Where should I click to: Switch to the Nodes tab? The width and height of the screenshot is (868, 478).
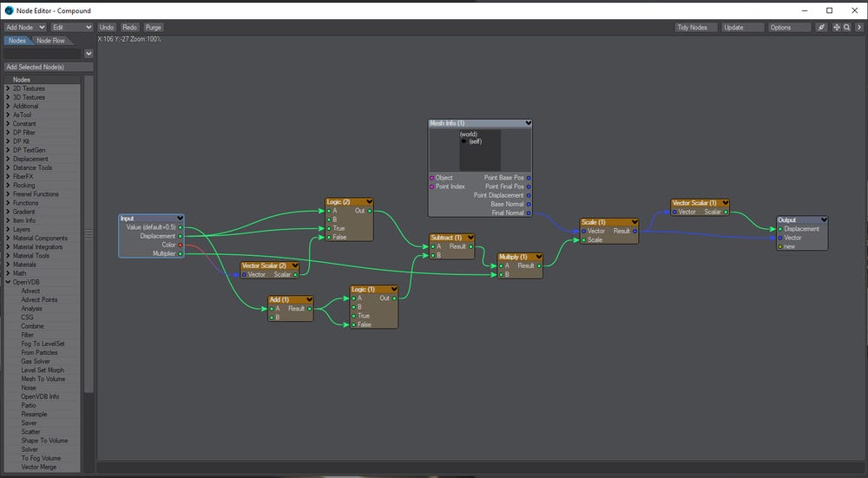17,41
